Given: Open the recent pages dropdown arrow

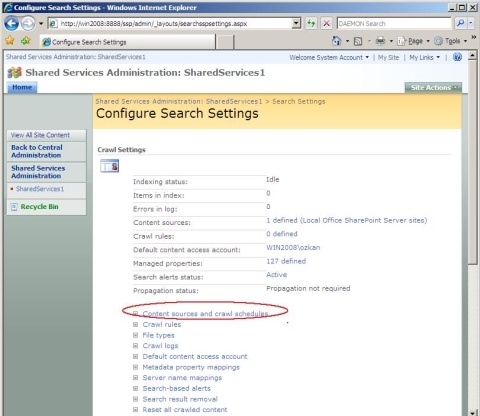Looking at the screenshot, I should click(41, 24).
